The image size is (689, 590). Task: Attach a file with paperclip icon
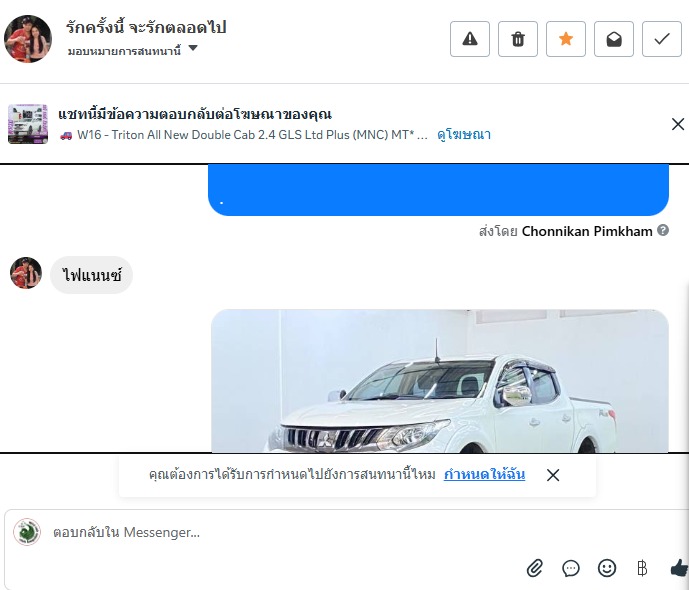(x=535, y=568)
